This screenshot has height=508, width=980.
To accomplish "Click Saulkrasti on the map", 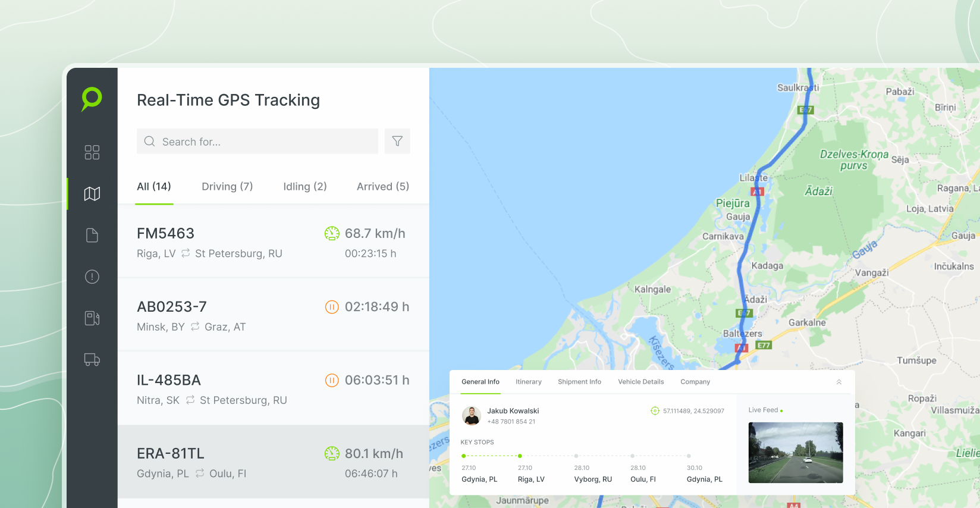I will coord(798,87).
